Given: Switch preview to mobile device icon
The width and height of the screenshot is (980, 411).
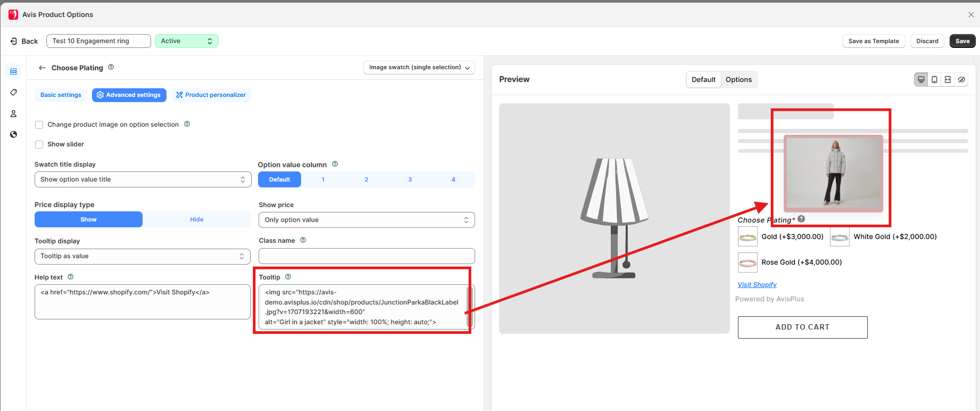Looking at the screenshot, I should pos(934,79).
